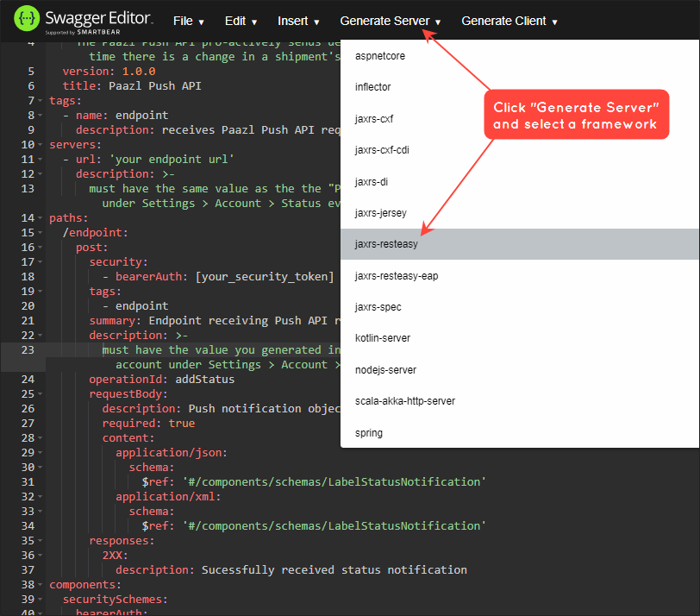This screenshot has width=700, height=616.
Task: Collapse securitySchemes fold at line 39
Action: click(41, 600)
